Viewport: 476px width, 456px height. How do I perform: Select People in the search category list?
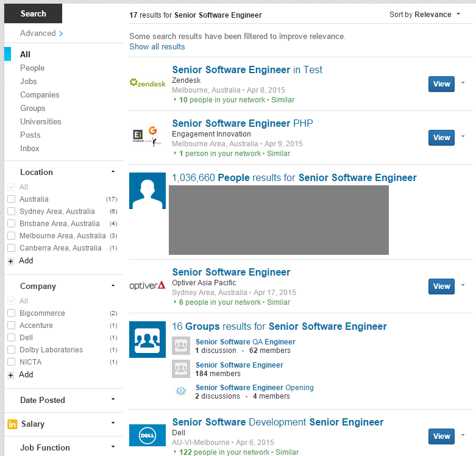[32, 68]
